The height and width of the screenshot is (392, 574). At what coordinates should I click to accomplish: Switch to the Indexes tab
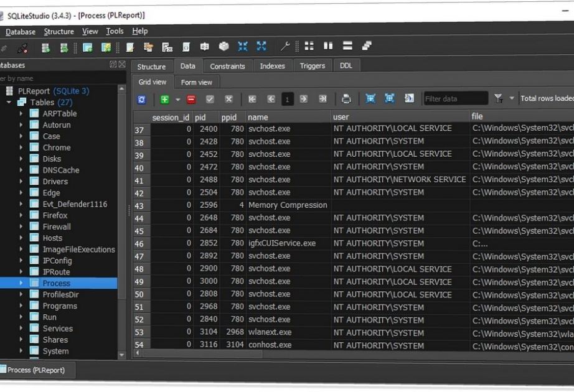(x=272, y=66)
